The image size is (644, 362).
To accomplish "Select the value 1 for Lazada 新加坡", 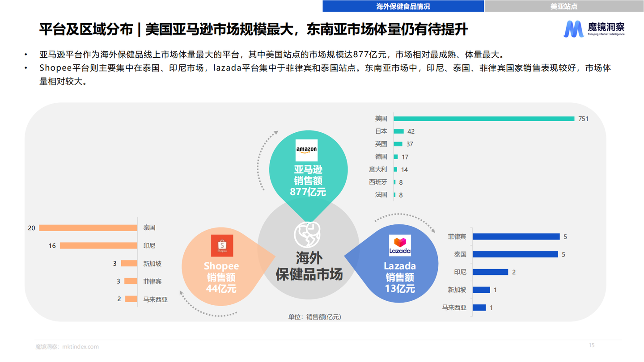I will coord(496,290).
